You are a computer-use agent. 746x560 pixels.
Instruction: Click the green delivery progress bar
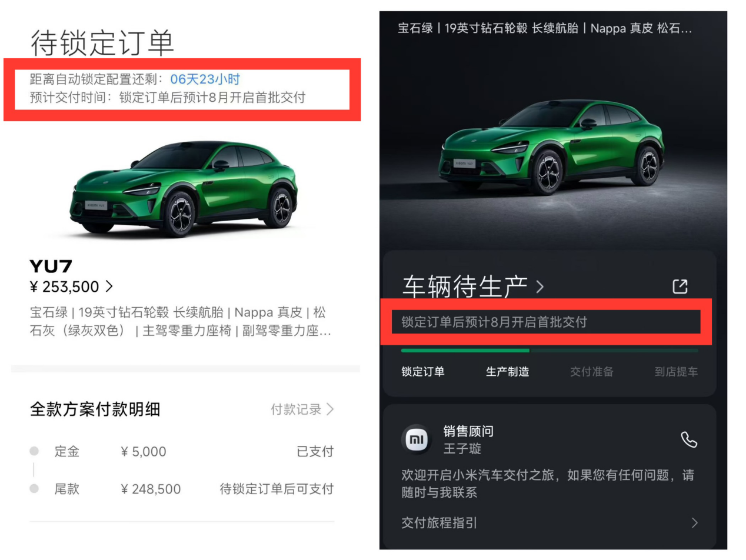(x=465, y=351)
